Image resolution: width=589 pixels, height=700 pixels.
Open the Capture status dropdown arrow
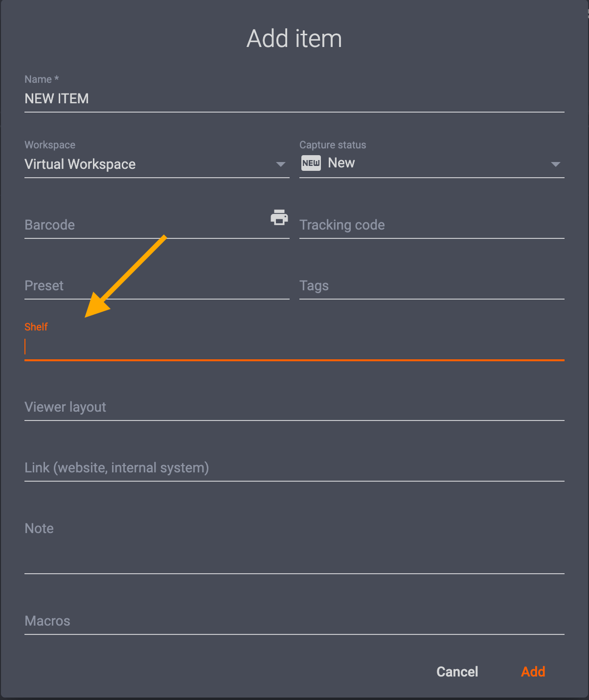(555, 164)
